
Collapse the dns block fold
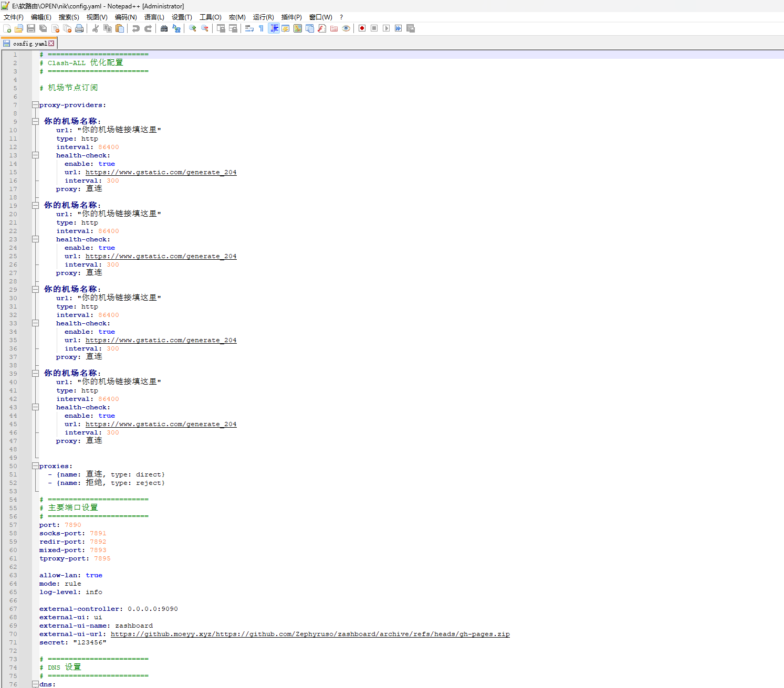(x=35, y=684)
